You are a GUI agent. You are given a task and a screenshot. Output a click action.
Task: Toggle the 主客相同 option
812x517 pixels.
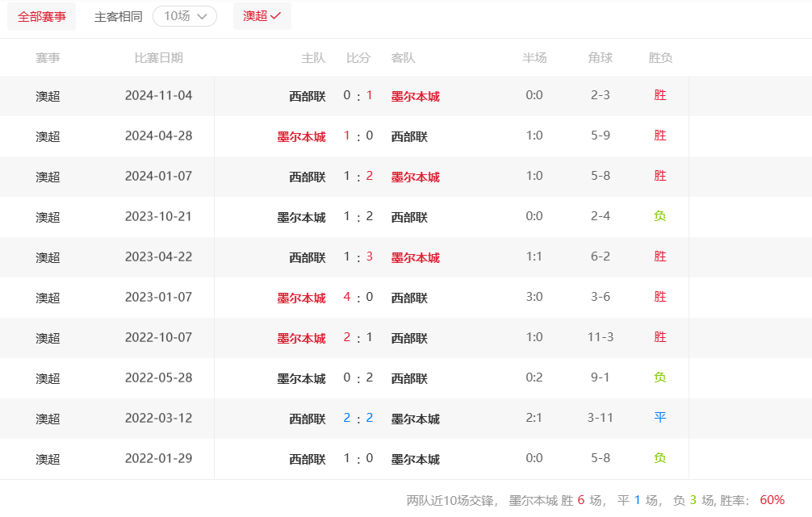click(118, 17)
